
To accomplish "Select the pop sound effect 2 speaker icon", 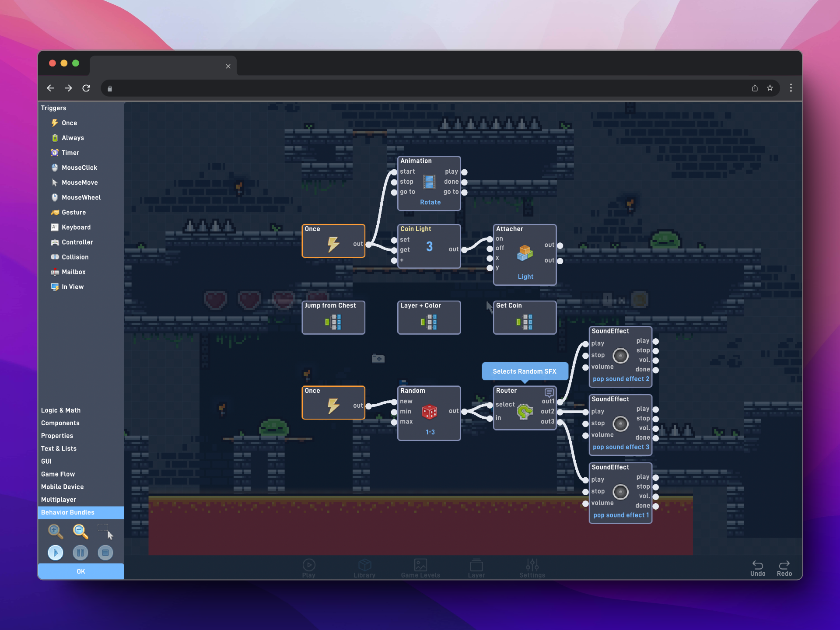I will click(620, 356).
